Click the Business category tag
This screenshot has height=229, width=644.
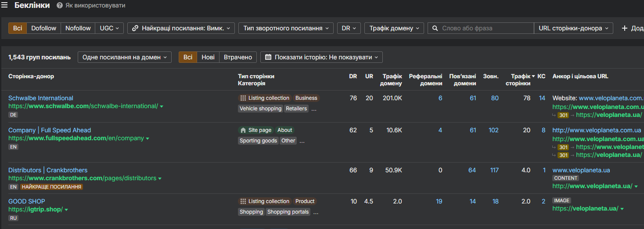306,98
